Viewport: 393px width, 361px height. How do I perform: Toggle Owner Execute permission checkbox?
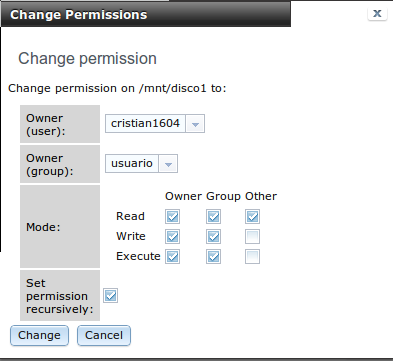pos(172,257)
